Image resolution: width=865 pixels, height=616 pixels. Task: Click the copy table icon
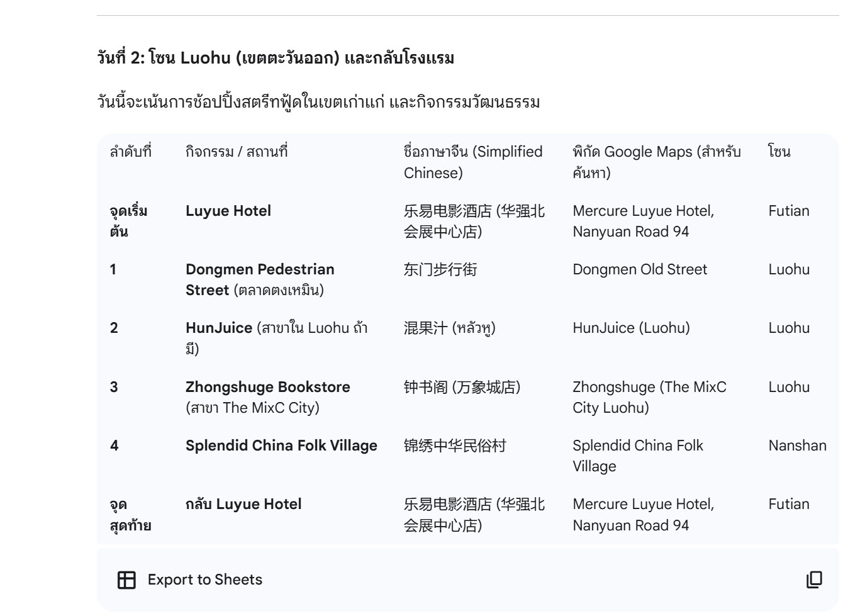pos(814,580)
